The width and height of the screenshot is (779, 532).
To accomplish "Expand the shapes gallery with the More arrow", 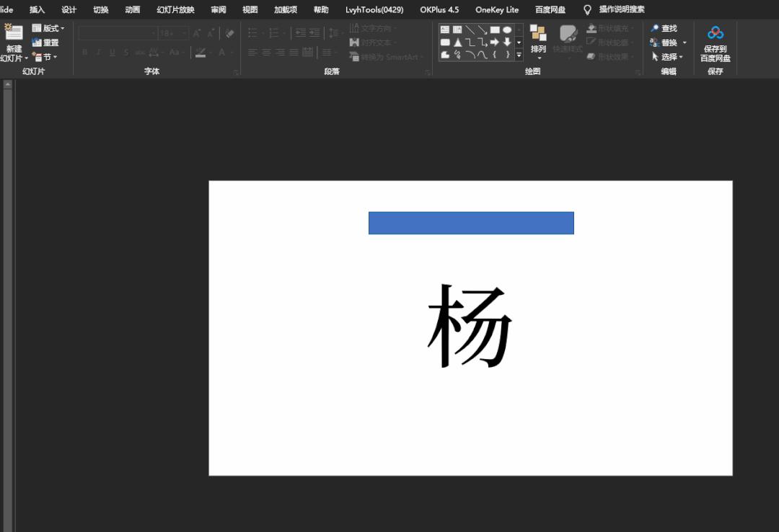I will point(519,56).
